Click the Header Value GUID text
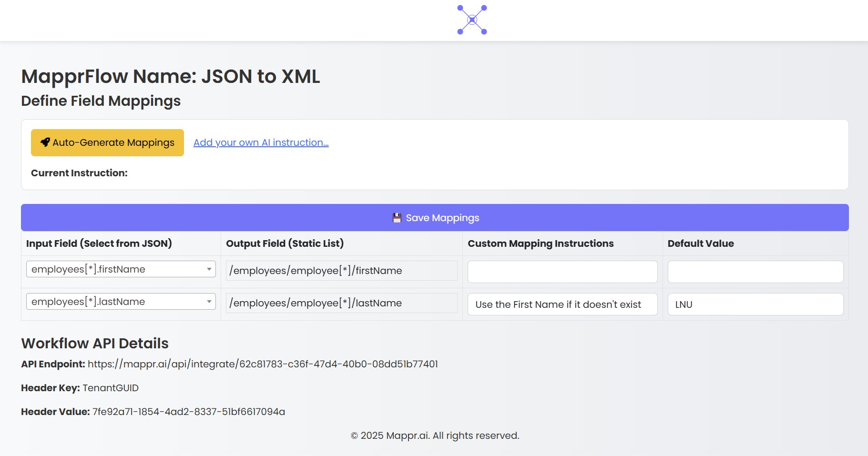The width and height of the screenshot is (868, 456). [189, 412]
